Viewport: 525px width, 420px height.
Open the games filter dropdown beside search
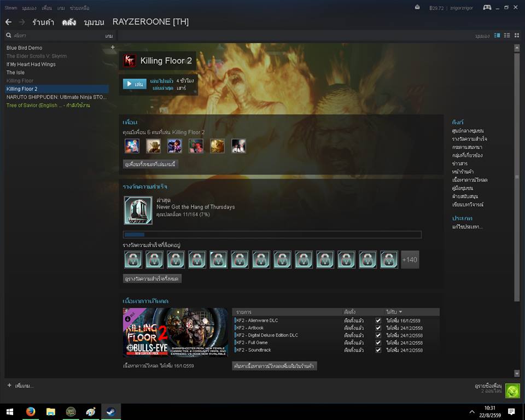[x=109, y=36]
